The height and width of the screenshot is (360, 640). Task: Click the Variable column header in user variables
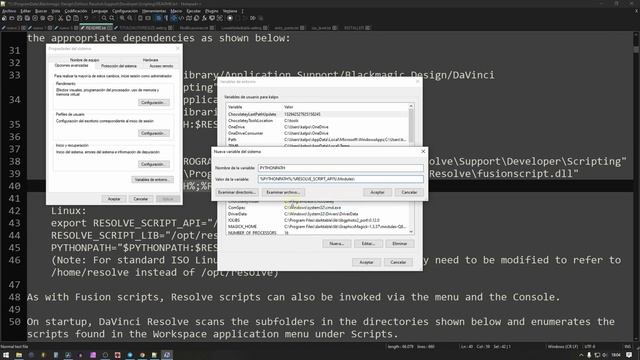(x=254, y=107)
